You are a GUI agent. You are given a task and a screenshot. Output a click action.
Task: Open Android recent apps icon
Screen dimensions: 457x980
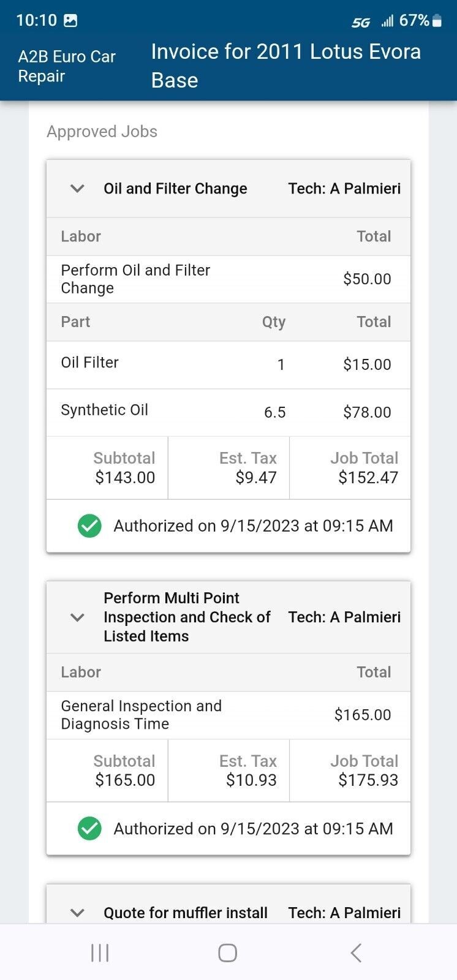click(x=100, y=952)
